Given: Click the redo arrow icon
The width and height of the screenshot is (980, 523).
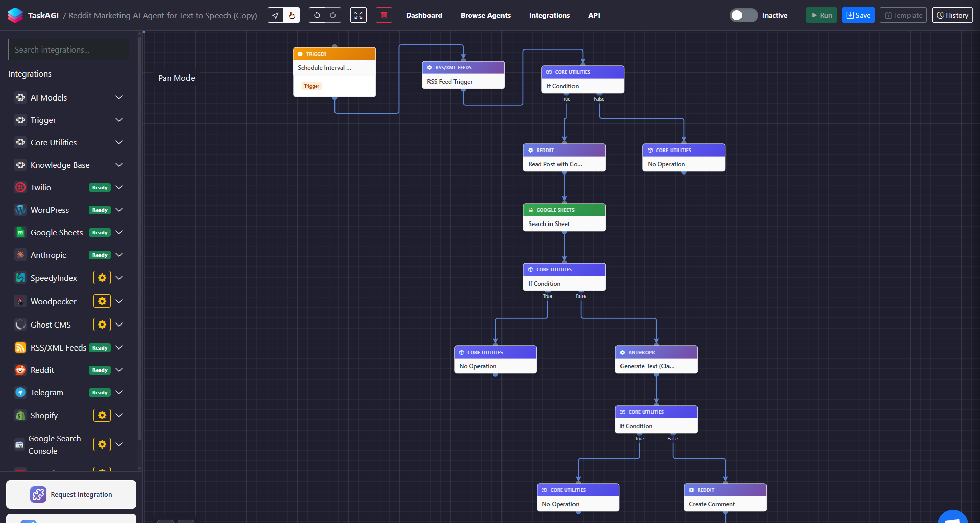Looking at the screenshot, I should [333, 15].
